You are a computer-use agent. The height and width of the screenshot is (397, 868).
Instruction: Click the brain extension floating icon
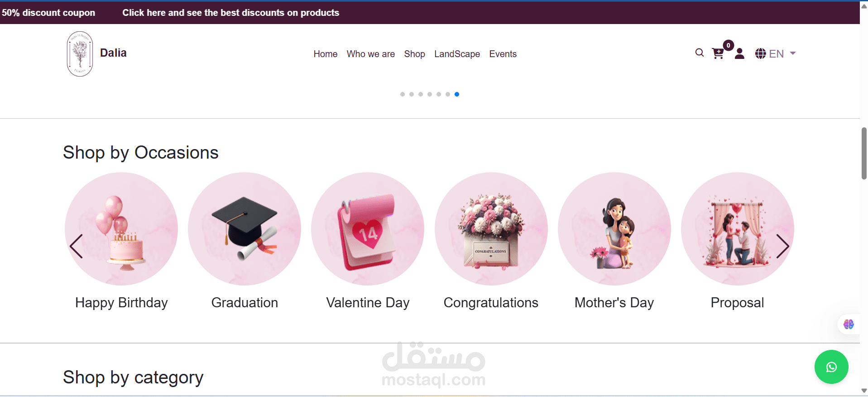[x=849, y=324]
